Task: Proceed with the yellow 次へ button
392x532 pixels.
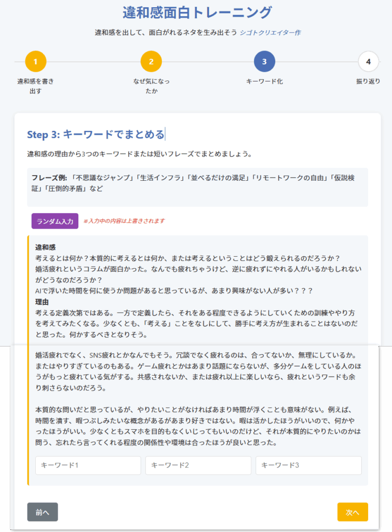Action: 353,512
